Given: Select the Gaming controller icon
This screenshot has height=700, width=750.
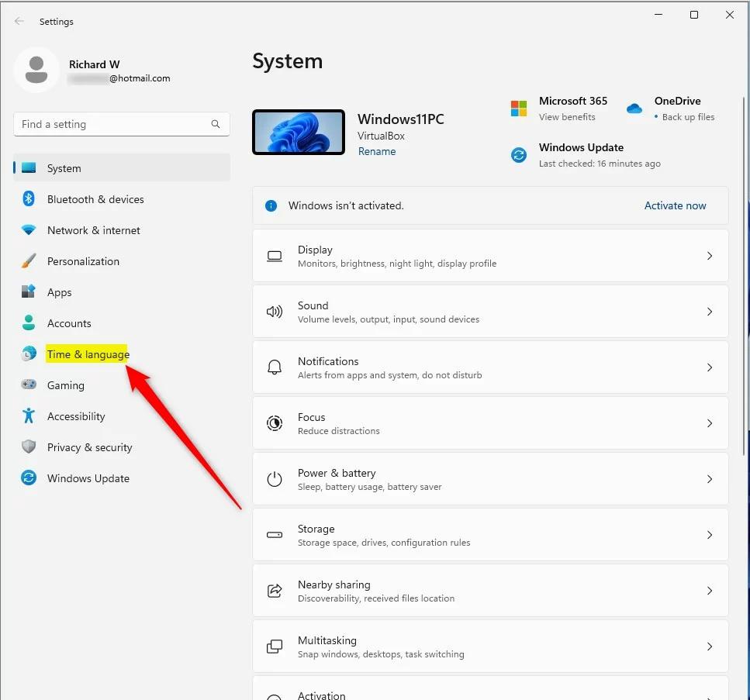Looking at the screenshot, I should (29, 385).
